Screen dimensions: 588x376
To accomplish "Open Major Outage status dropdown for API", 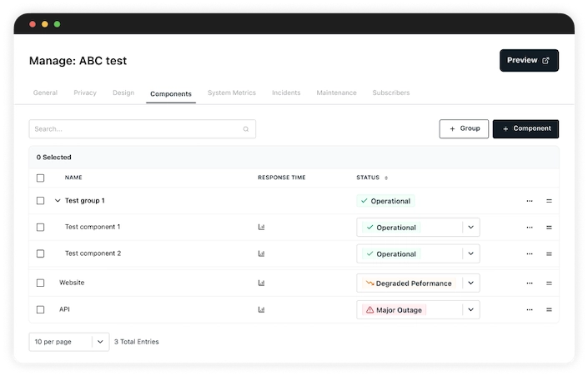I will (x=471, y=309).
